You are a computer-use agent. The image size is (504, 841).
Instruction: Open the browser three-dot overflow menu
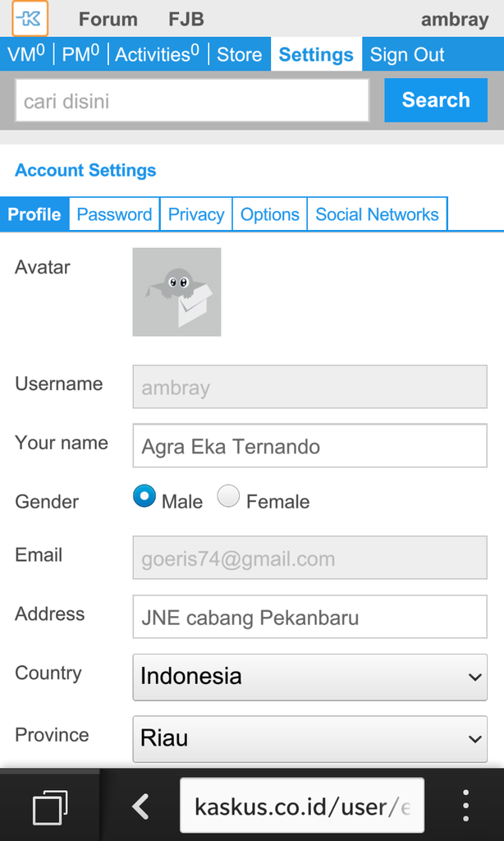pyautogui.click(x=466, y=806)
